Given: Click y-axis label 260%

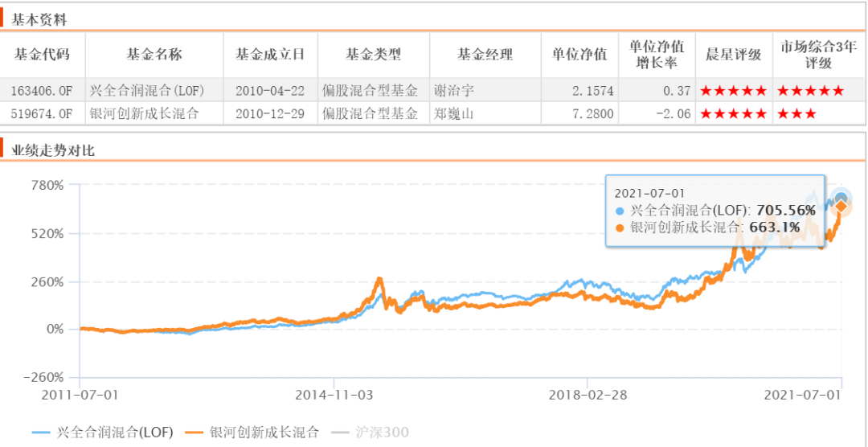Looking at the screenshot, I should pyautogui.click(x=47, y=281).
